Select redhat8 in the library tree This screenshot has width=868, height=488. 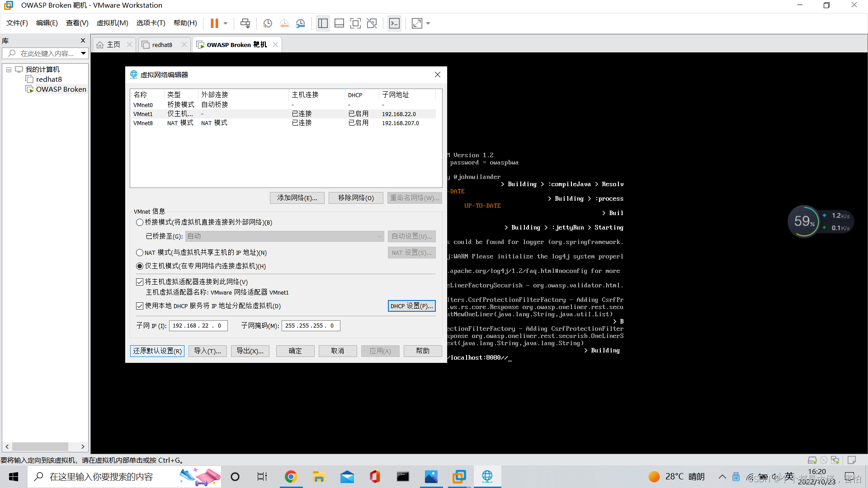point(49,80)
